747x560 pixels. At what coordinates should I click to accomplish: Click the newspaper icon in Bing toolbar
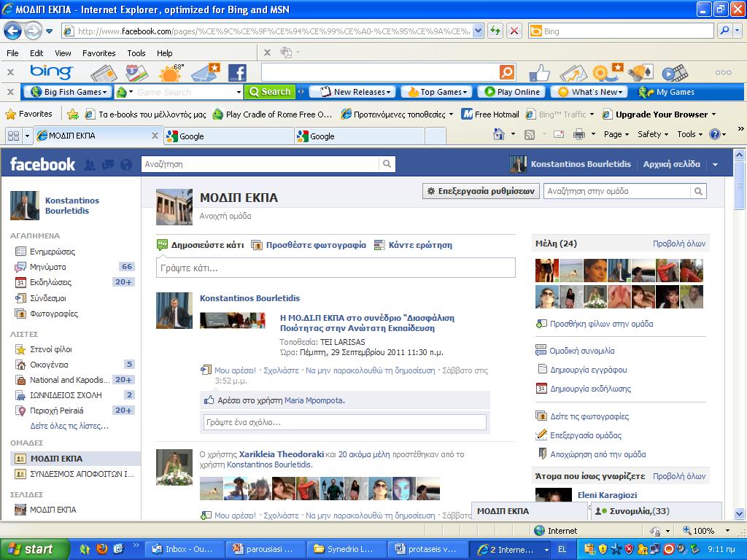pos(104,73)
